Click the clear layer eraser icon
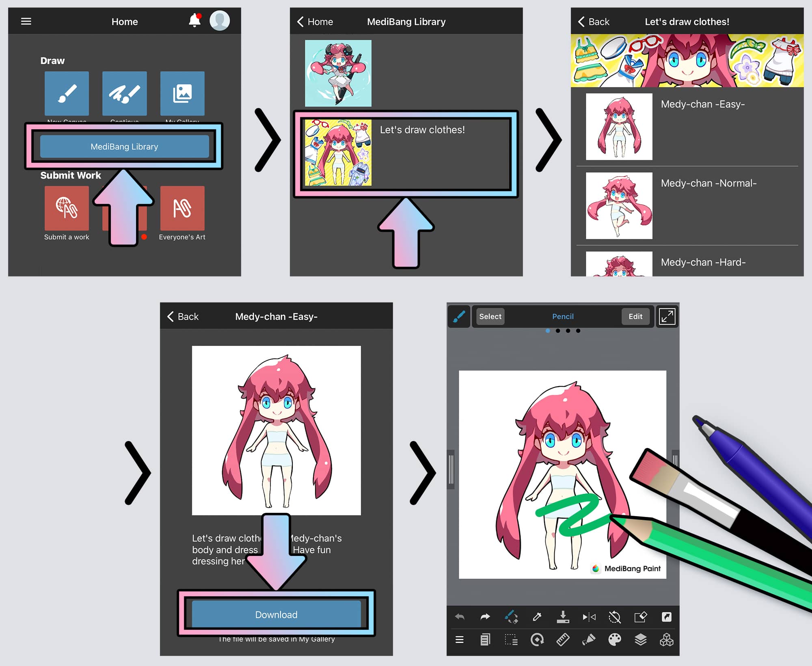The width and height of the screenshot is (812, 666). 641,617
